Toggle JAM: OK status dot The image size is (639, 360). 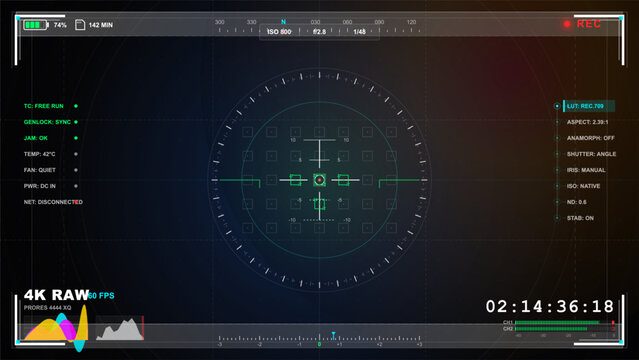[76, 138]
